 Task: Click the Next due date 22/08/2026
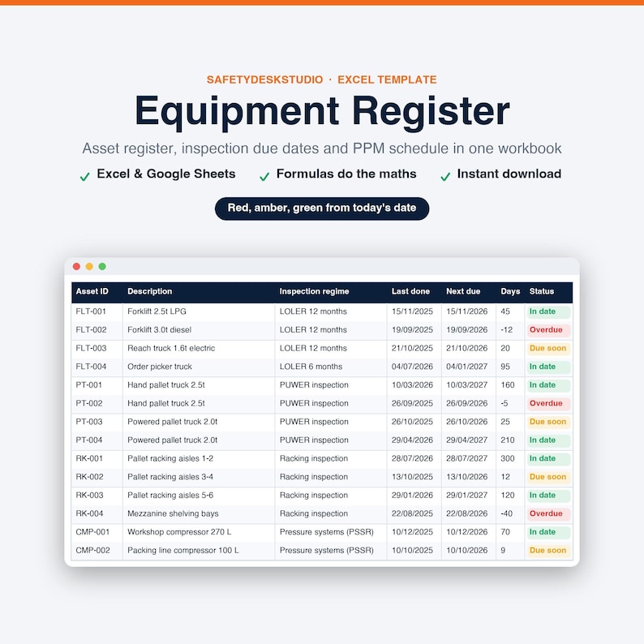point(467,513)
